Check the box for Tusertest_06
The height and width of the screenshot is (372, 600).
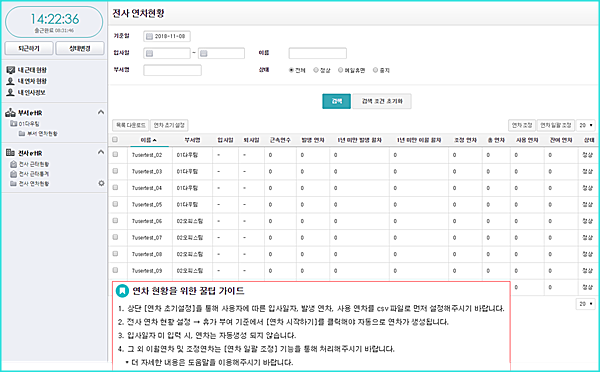115,220
